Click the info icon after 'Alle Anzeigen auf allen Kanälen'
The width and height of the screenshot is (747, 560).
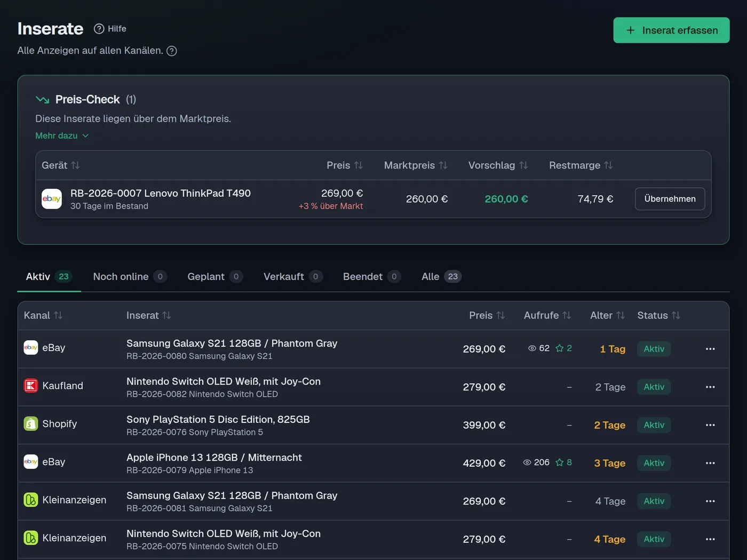(172, 51)
